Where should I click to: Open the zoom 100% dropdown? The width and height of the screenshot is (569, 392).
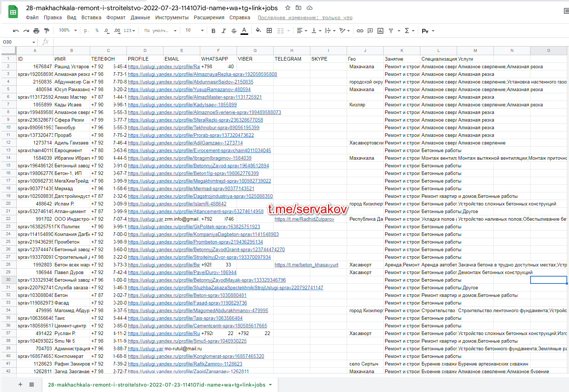pyautogui.click(x=68, y=30)
